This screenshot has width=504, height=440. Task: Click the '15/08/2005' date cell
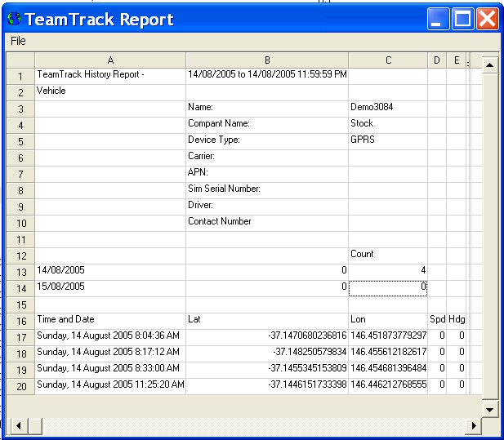pos(110,288)
